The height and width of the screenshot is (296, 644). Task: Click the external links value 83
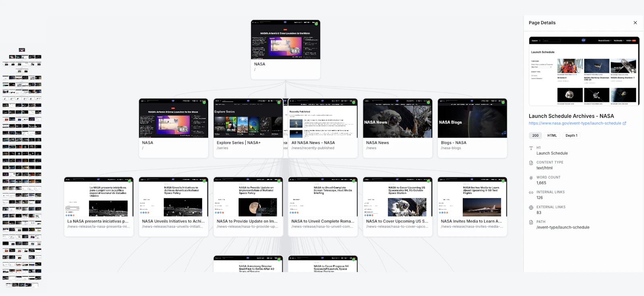(x=539, y=213)
